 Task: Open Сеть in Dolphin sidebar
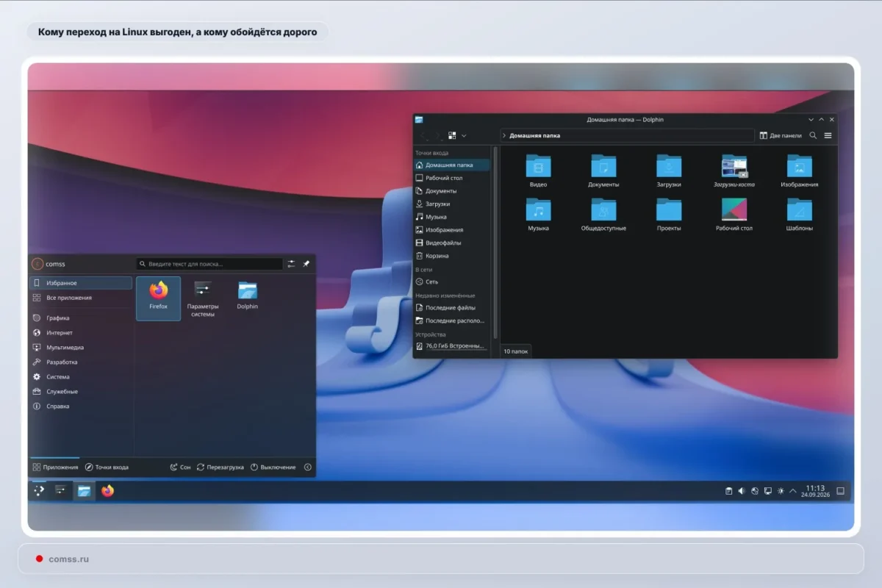(x=451, y=282)
